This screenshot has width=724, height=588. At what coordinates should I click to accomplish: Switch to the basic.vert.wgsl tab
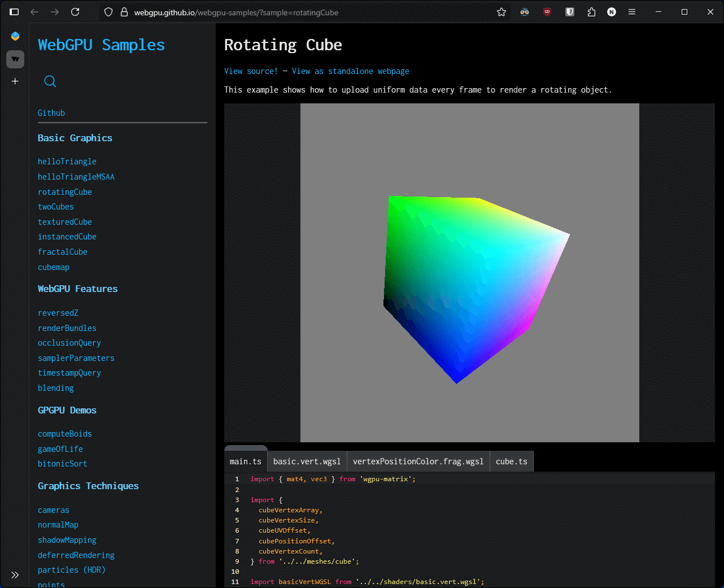click(307, 461)
